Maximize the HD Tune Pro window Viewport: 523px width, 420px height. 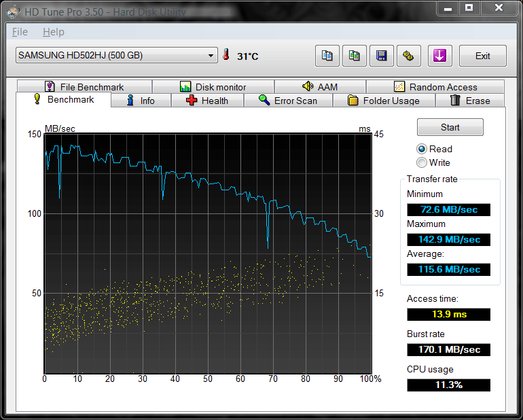click(x=469, y=8)
